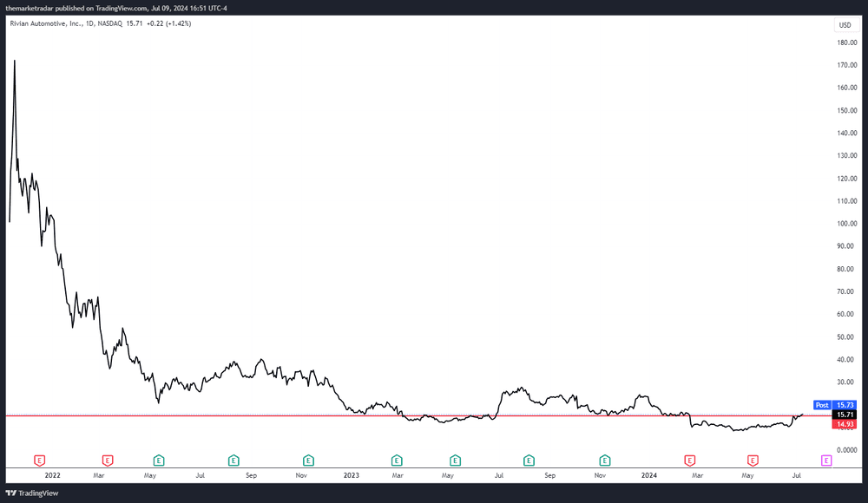Click the first red earnings marker before 2022
Screen dimensions: 868x503
(x=39, y=459)
